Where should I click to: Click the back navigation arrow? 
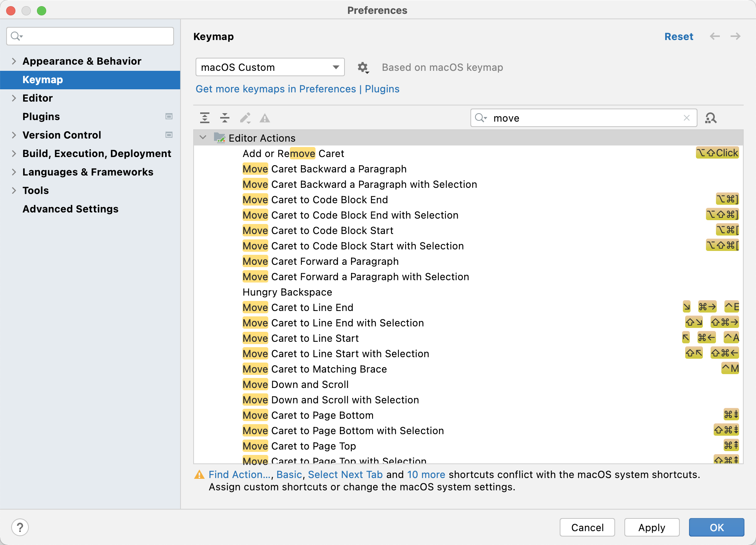(x=715, y=36)
